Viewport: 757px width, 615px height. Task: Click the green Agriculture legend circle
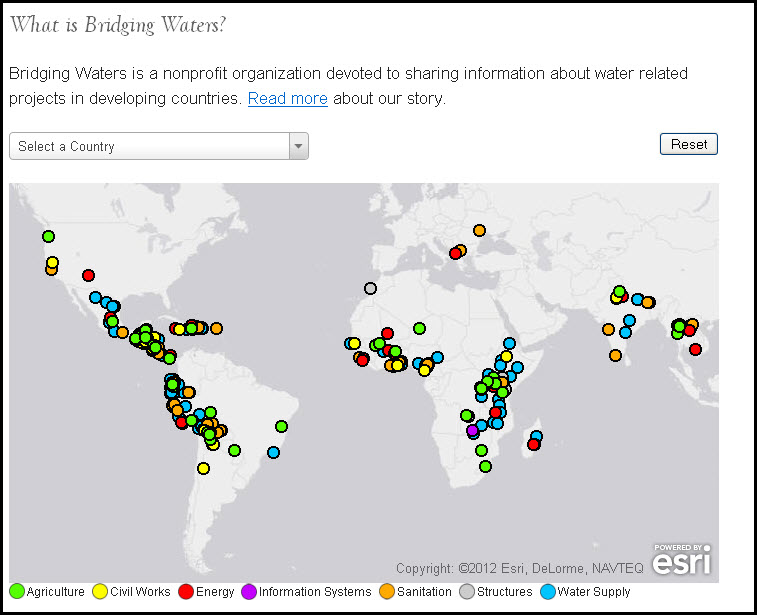coord(17,591)
